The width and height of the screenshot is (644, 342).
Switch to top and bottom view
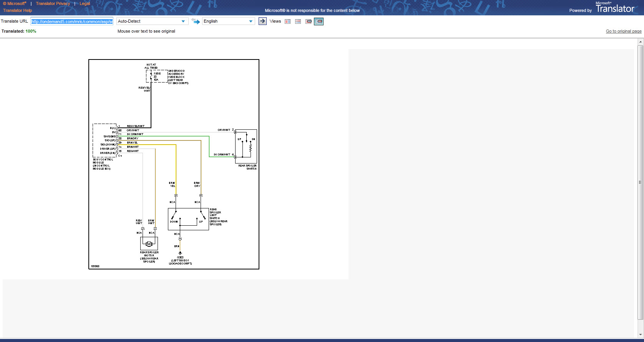(298, 21)
